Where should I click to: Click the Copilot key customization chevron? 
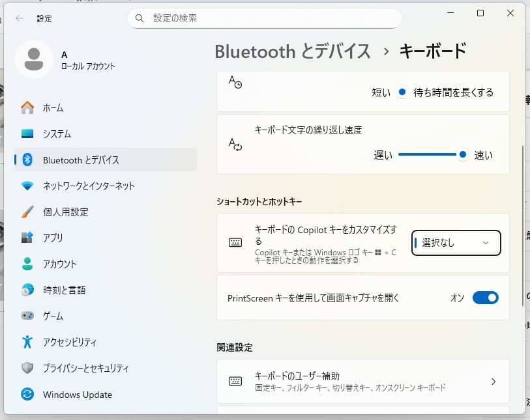click(486, 242)
